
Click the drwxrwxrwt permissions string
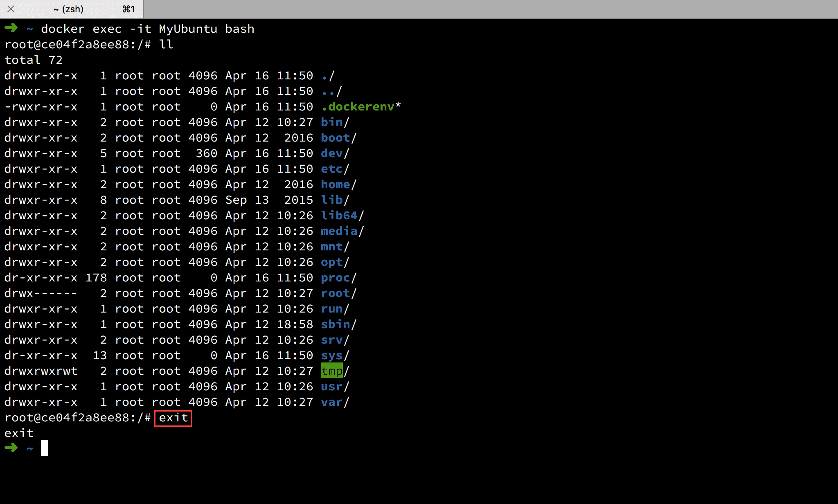click(41, 371)
